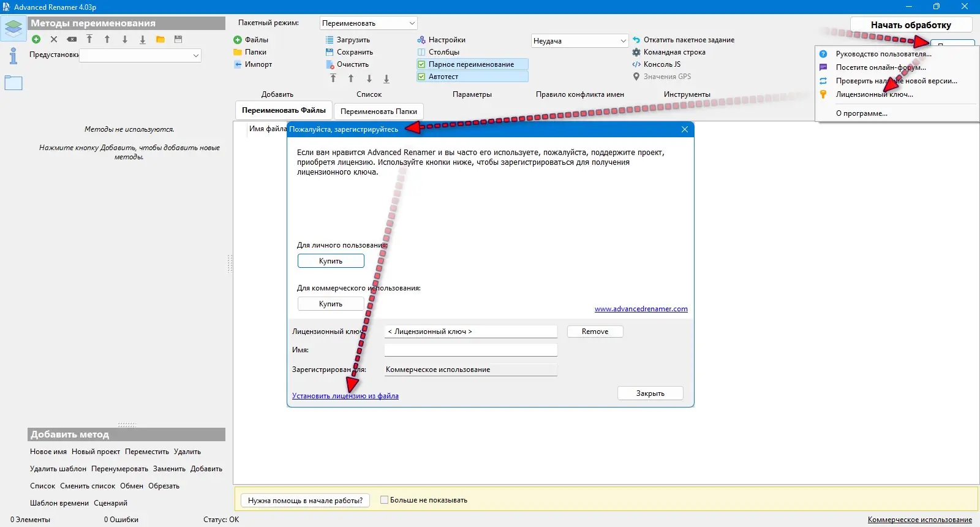This screenshot has width=980, height=527.
Task: Add Сменить список method
Action: tap(88, 486)
